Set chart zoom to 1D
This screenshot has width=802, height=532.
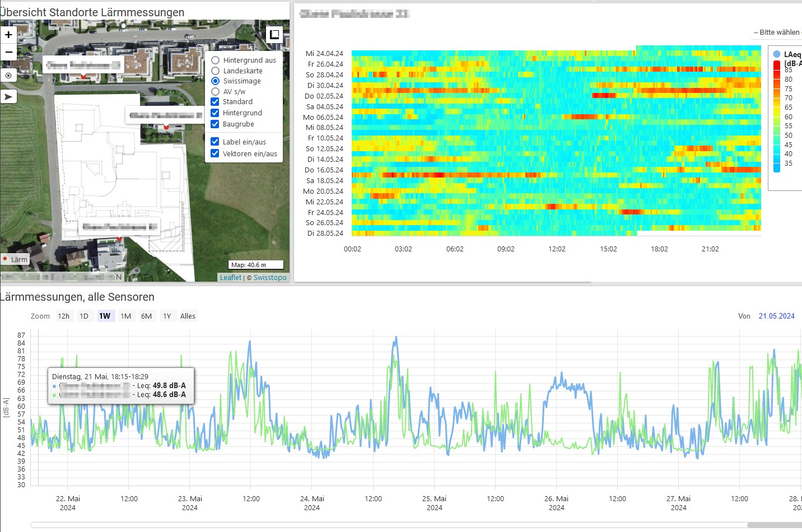tap(84, 316)
